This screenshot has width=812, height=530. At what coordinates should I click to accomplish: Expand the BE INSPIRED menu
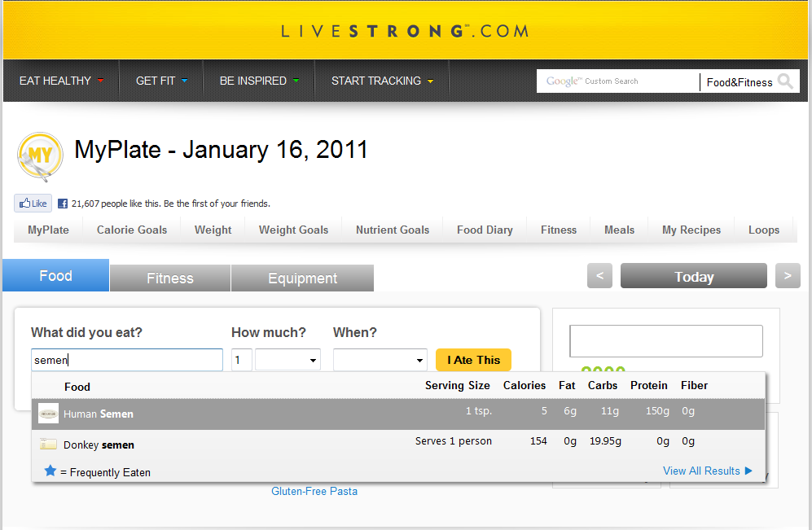pos(259,81)
